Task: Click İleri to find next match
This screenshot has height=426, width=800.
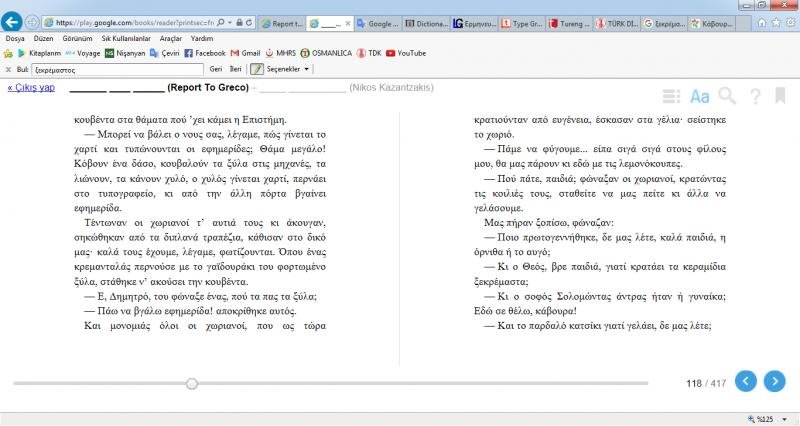Action: pyautogui.click(x=235, y=69)
